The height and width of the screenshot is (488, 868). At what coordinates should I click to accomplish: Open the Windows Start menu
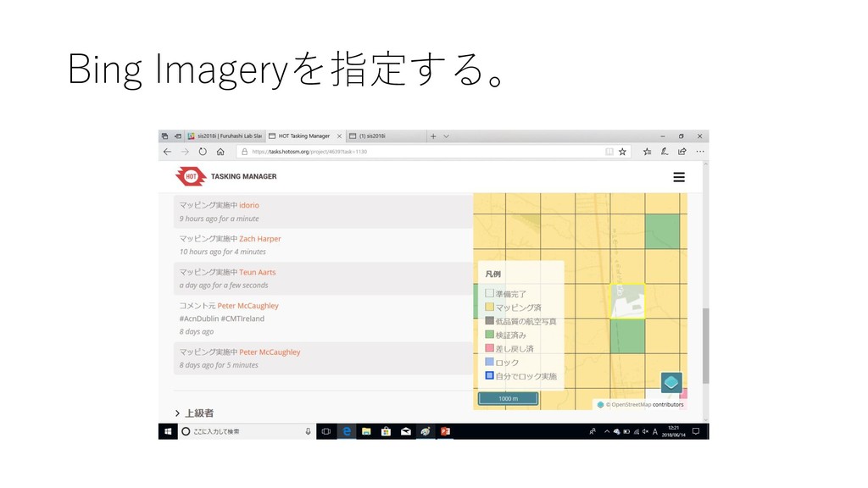[168, 431]
